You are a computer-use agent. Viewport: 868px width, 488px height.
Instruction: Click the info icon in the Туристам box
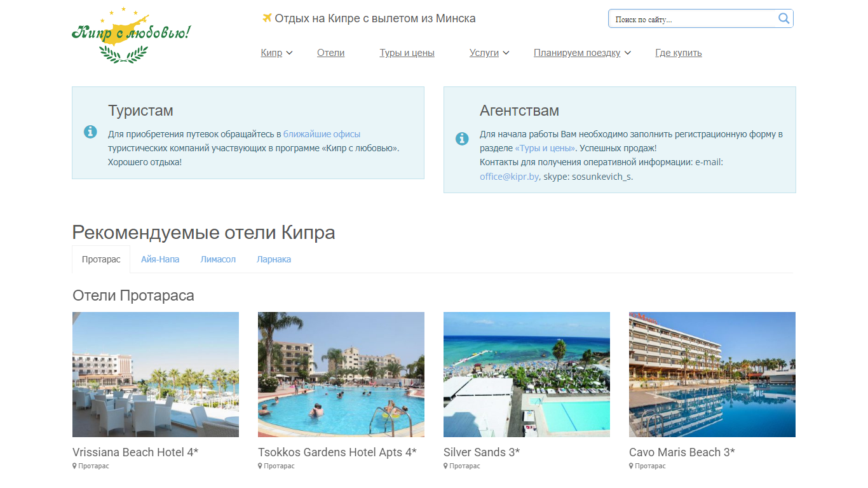pyautogui.click(x=90, y=132)
